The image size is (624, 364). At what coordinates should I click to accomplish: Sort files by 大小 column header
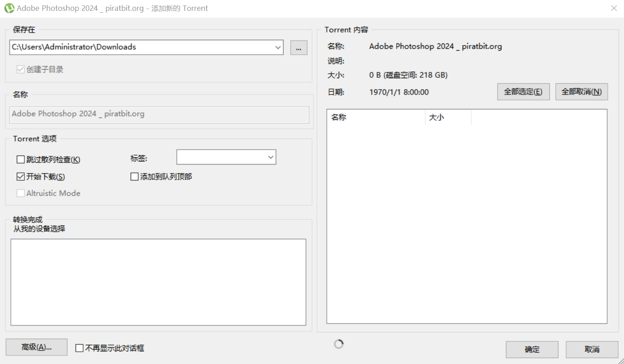point(448,117)
